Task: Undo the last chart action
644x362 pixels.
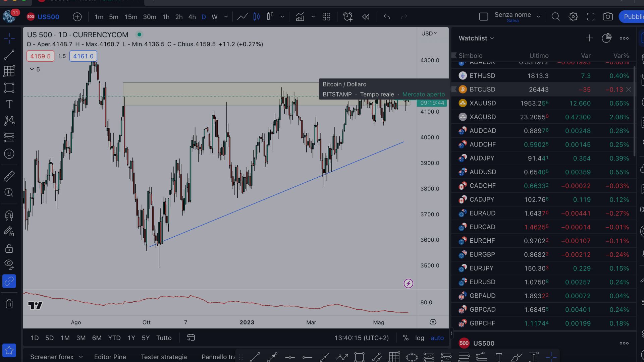Action: (x=387, y=17)
